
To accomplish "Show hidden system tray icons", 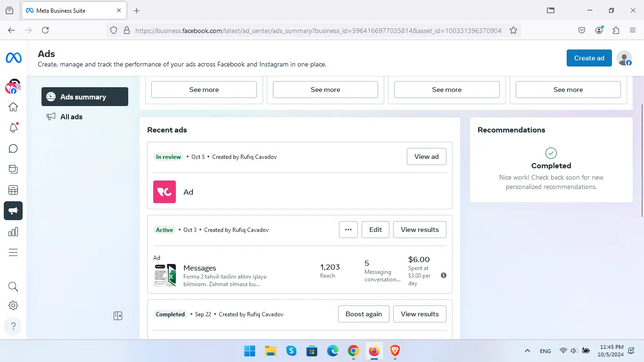I will point(528,351).
